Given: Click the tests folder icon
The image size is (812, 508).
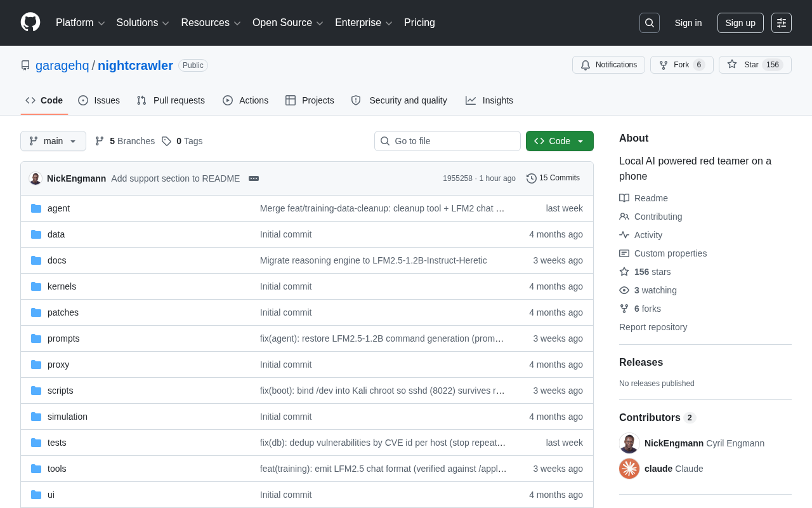Looking at the screenshot, I should point(36,443).
